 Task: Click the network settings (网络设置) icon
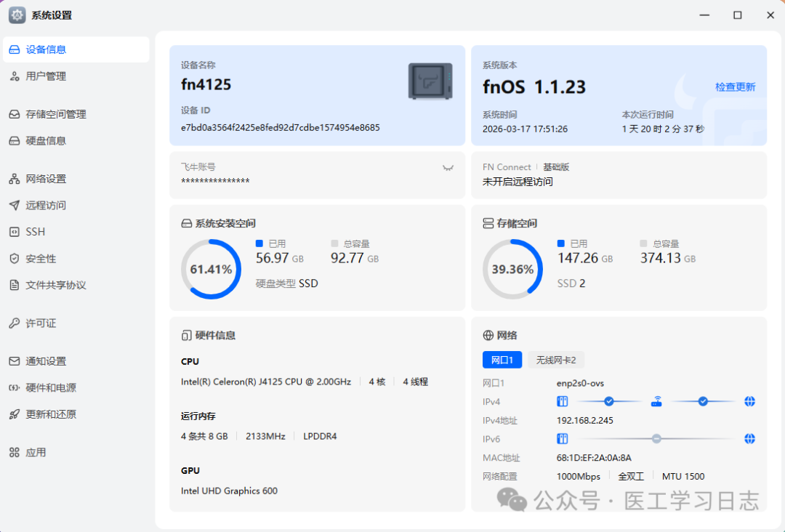point(15,179)
